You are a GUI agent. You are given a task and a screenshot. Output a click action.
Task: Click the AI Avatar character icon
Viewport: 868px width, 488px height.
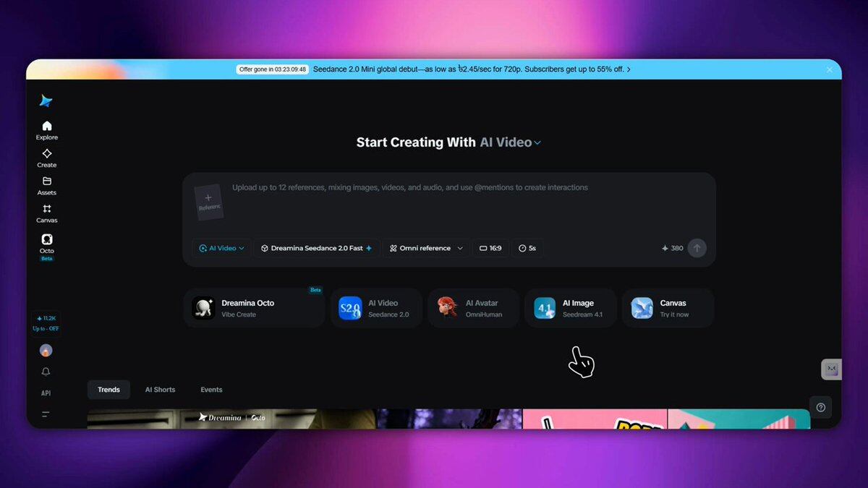pos(447,308)
